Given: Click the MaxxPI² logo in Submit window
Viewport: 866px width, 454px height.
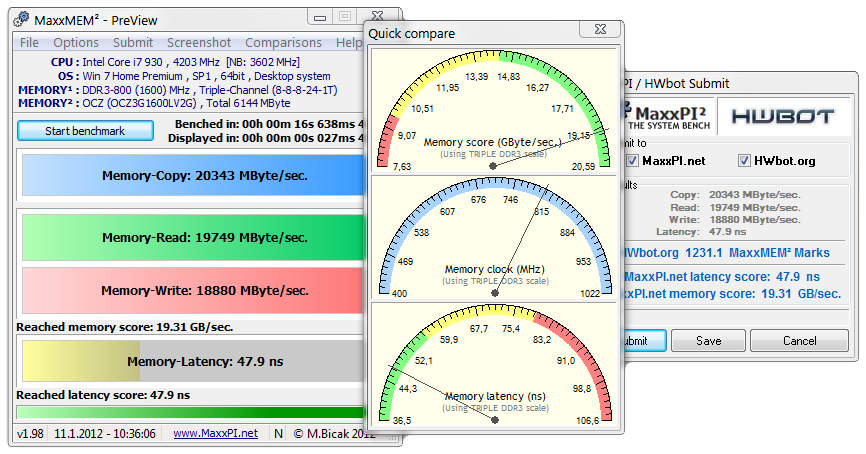Looking at the screenshot, I should [x=668, y=116].
